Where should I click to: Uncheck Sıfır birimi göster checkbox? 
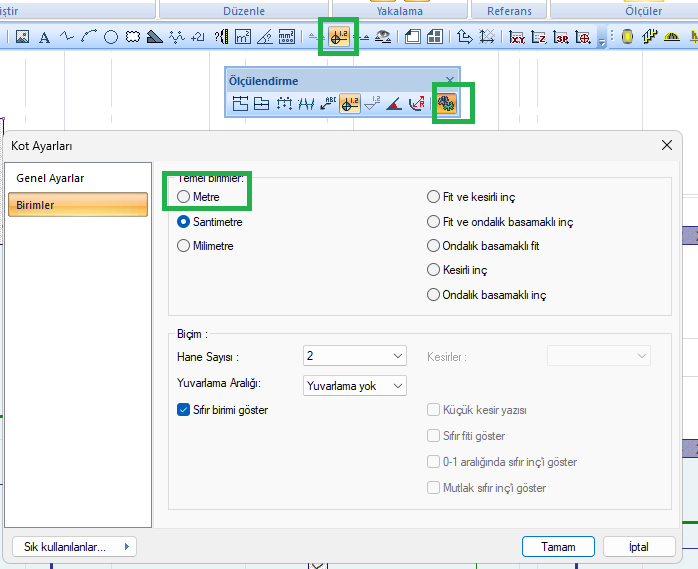click(184, 409)
